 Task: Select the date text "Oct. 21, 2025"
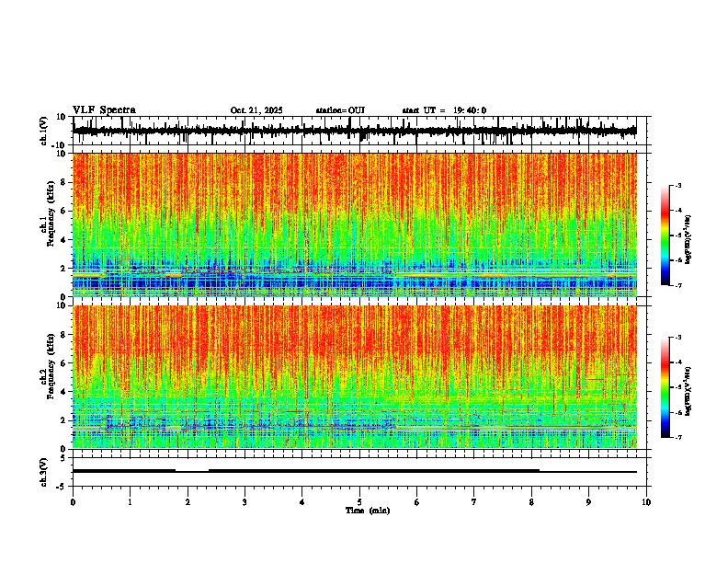(x=256, y=110)
